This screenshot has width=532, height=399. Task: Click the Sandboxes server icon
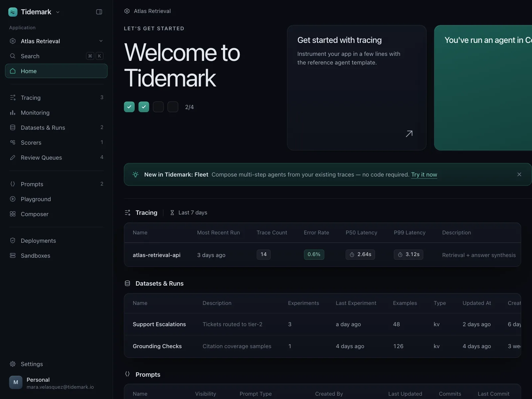click(x=13, y=255)
